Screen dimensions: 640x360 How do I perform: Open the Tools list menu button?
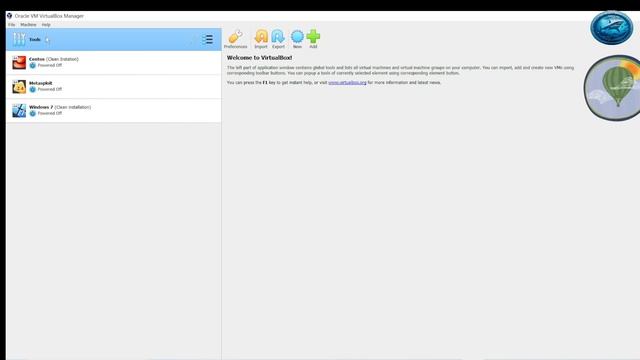point(207,39)
